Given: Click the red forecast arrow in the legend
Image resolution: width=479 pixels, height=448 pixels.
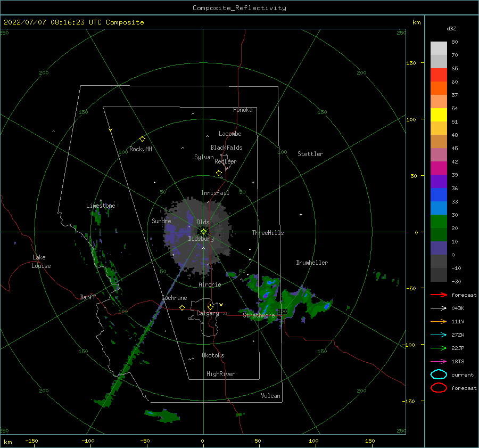Looking at the screenshot, I should click(x=439, y=295).
